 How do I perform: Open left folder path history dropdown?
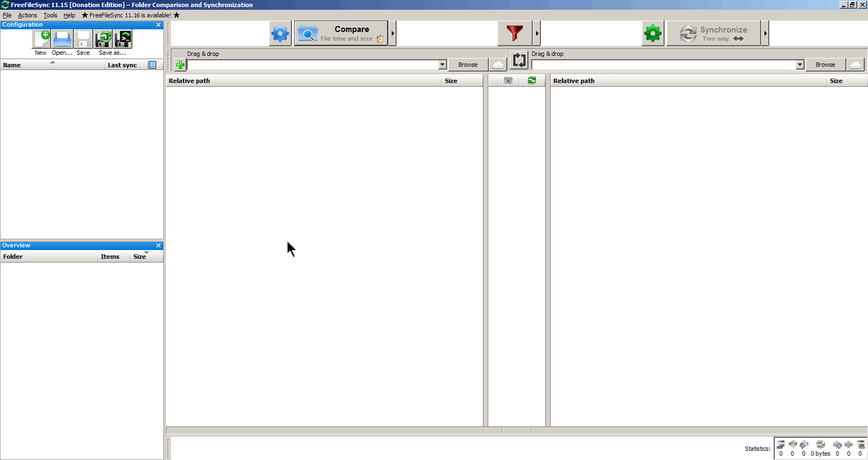(443, 65)
